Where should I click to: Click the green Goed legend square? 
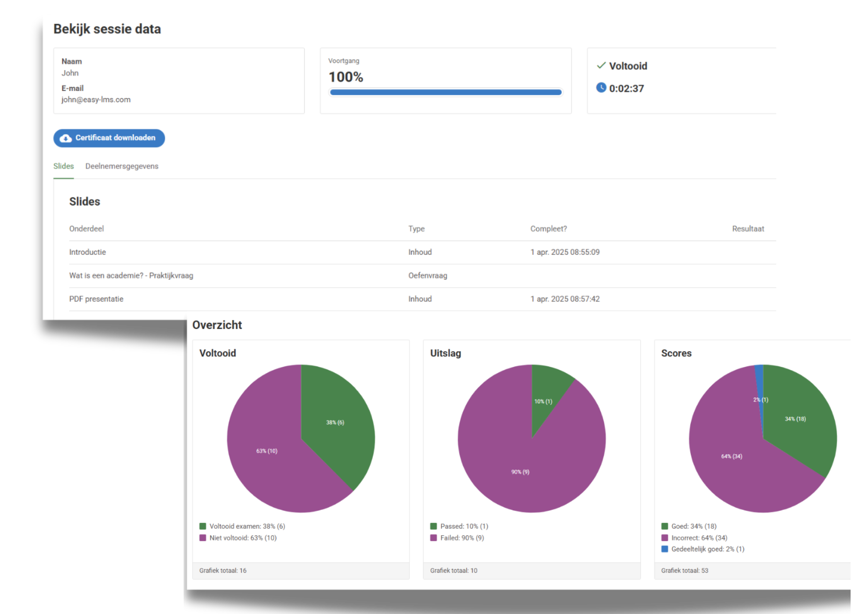tap(665, 526)
